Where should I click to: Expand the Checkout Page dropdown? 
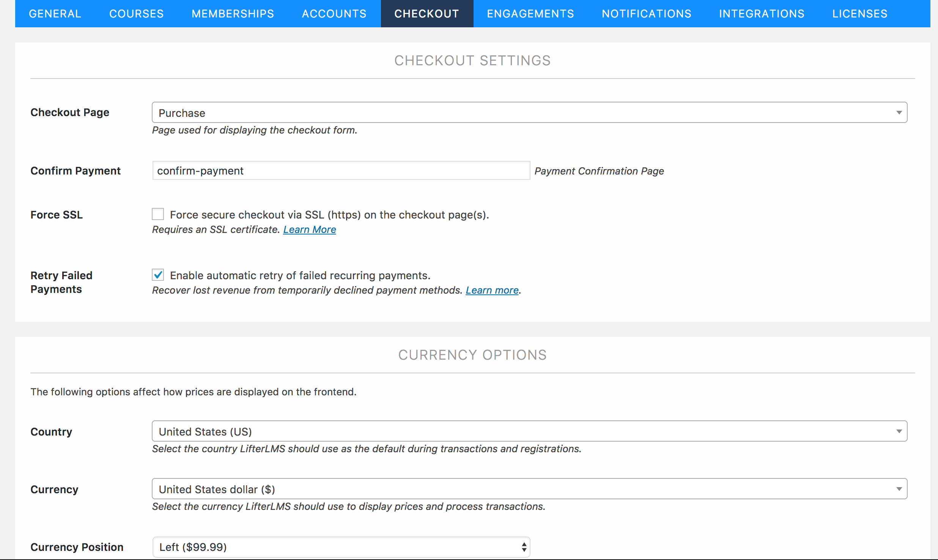529,113
